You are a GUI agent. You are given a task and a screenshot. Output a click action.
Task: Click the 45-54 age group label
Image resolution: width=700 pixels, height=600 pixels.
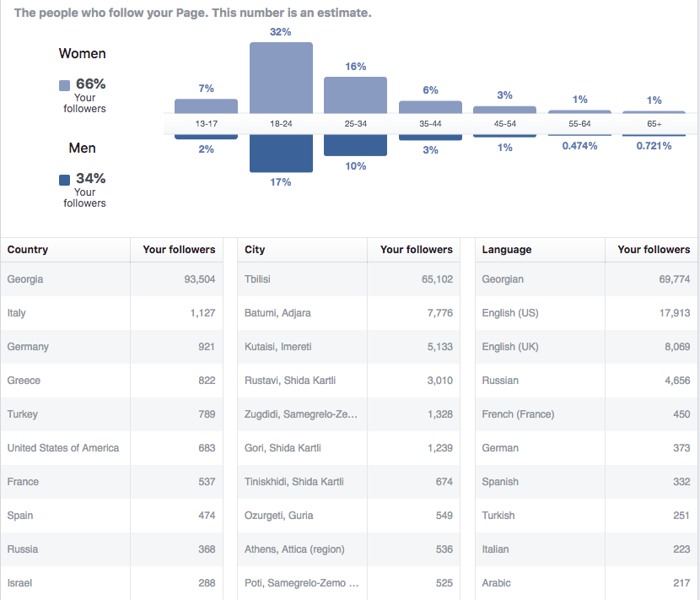pyautogui.click(x=504, y=124)
